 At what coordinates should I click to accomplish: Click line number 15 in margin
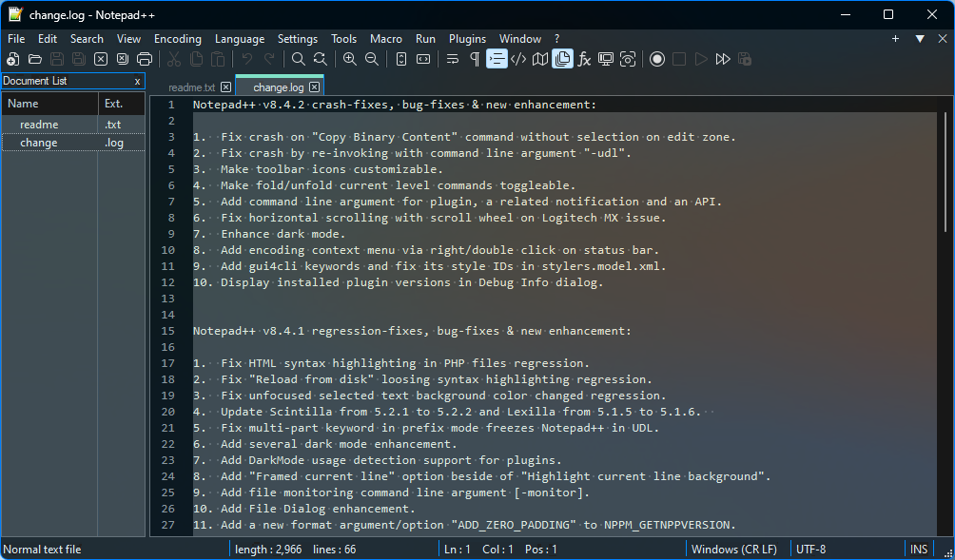coord(168,331)
